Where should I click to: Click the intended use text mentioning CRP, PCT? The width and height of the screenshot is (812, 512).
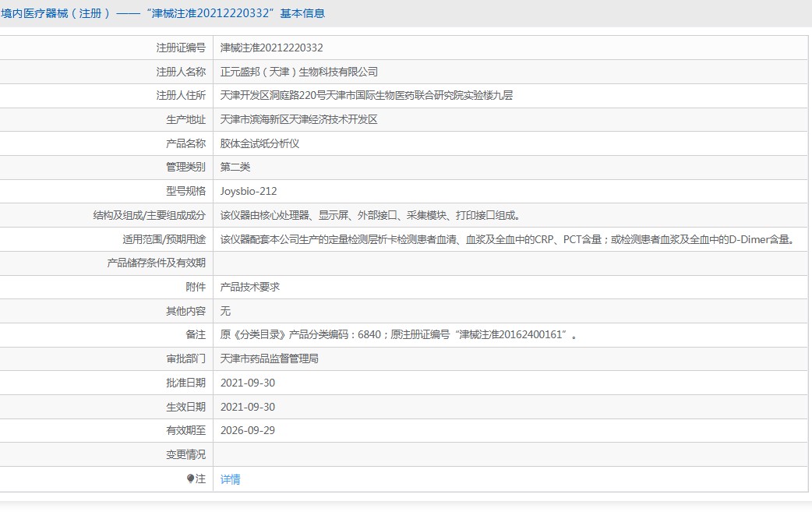click(507, 239)
